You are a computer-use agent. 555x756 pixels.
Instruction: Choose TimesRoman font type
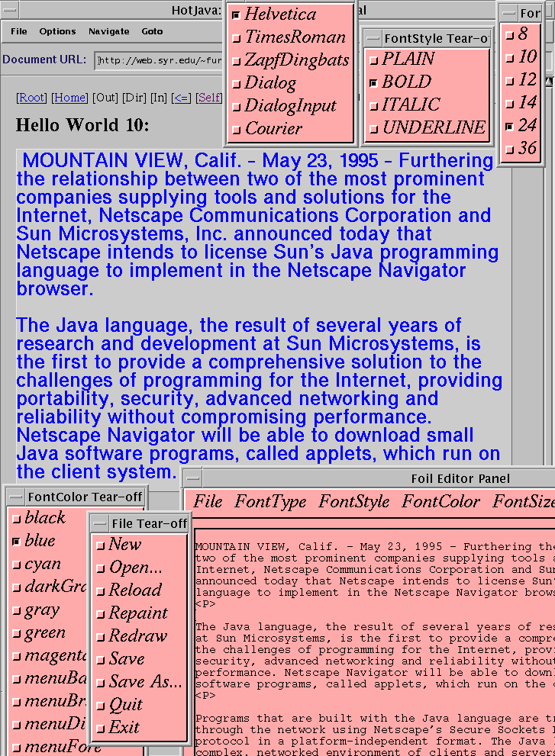pos(290,37)
